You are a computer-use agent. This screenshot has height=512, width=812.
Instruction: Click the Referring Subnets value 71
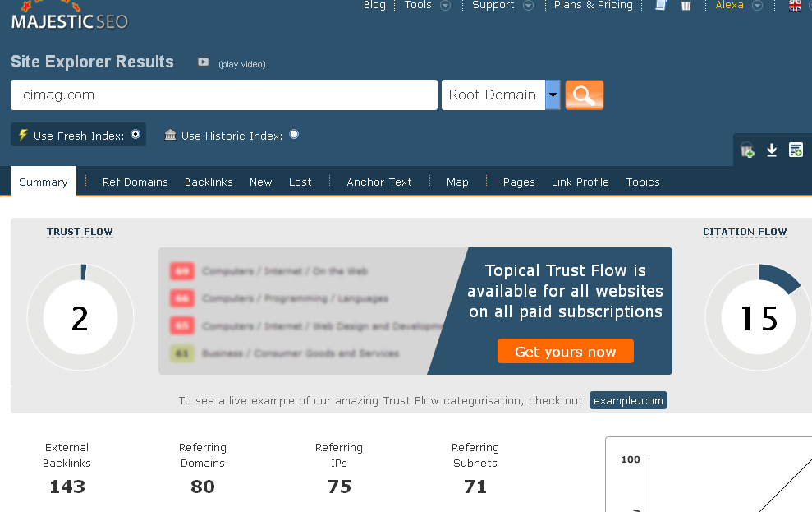[475, 487]
